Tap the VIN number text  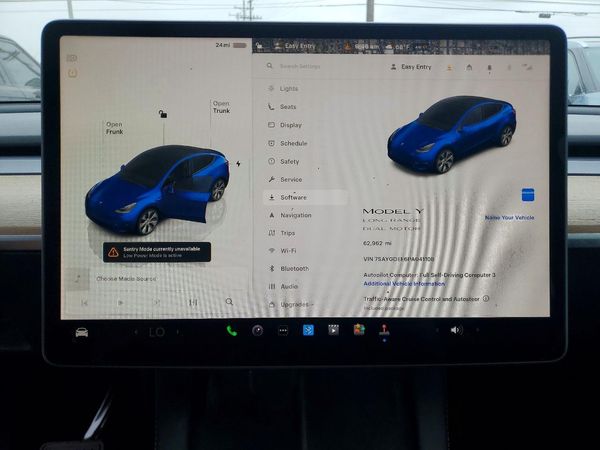point(398,259)
